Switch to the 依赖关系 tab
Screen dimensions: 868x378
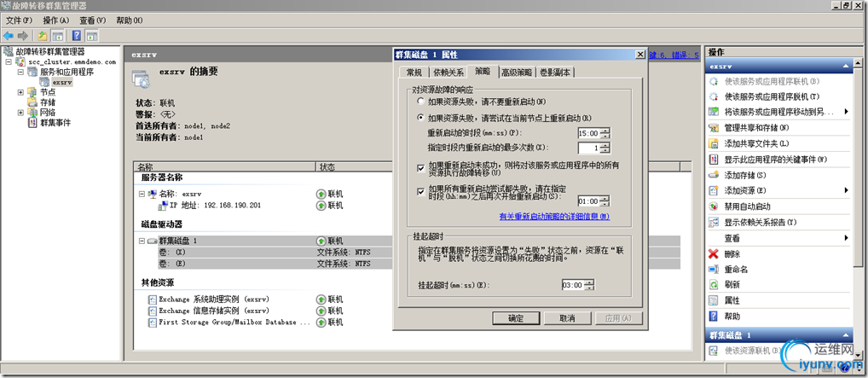(448, 72)
